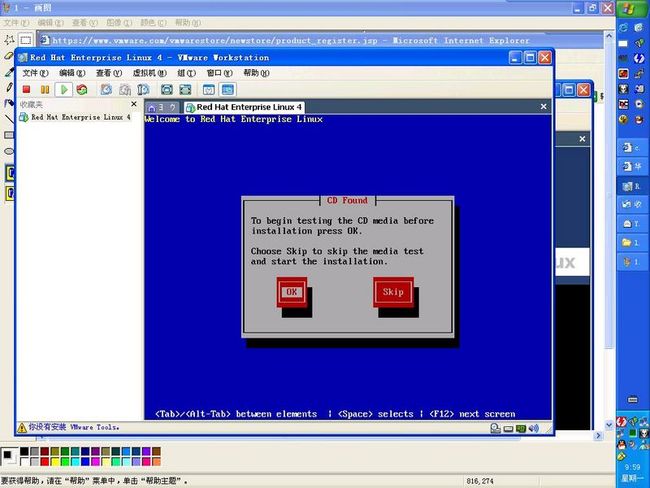The image size is (650, 488).
Task: Close the Red Hat Enterprise Linux 4 tab
Action: (543, 107)
